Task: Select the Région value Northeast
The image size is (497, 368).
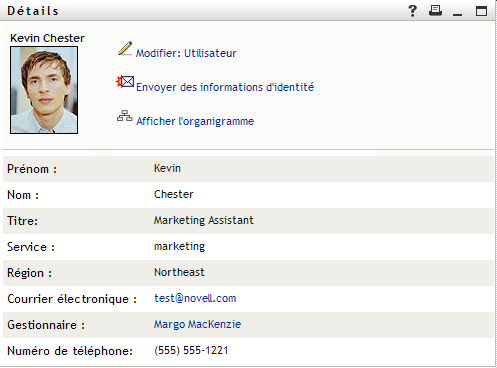Action: 179,272
